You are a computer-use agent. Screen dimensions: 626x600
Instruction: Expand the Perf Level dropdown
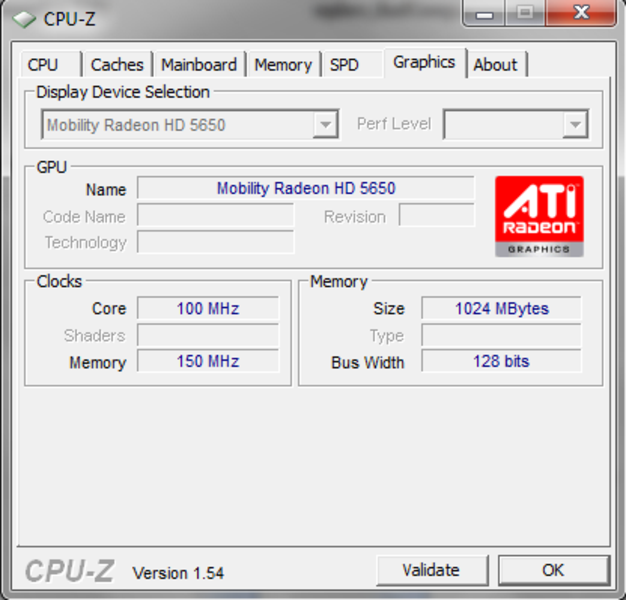[575, 125]
